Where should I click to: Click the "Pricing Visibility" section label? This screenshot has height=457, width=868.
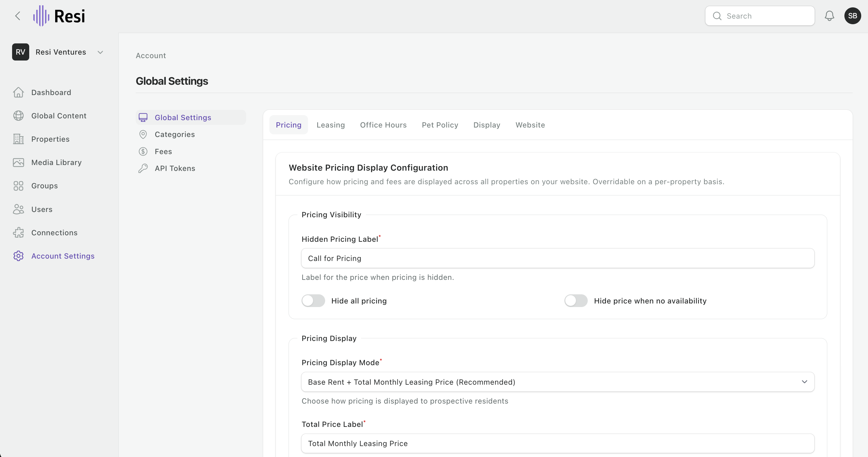(331, 215)
